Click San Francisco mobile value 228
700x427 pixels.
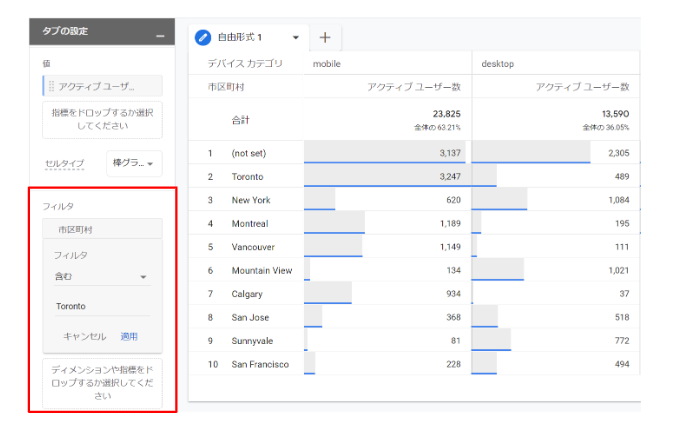coord(453,364)
